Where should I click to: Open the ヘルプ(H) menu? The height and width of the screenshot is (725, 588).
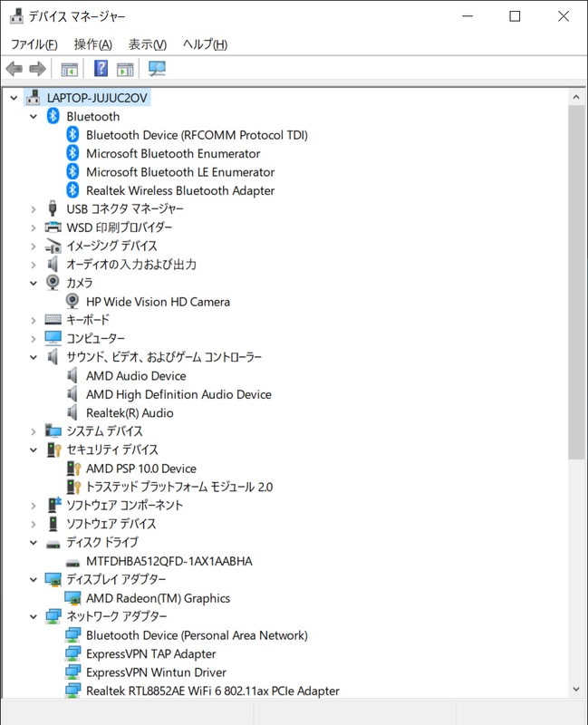tap(206, 44)
